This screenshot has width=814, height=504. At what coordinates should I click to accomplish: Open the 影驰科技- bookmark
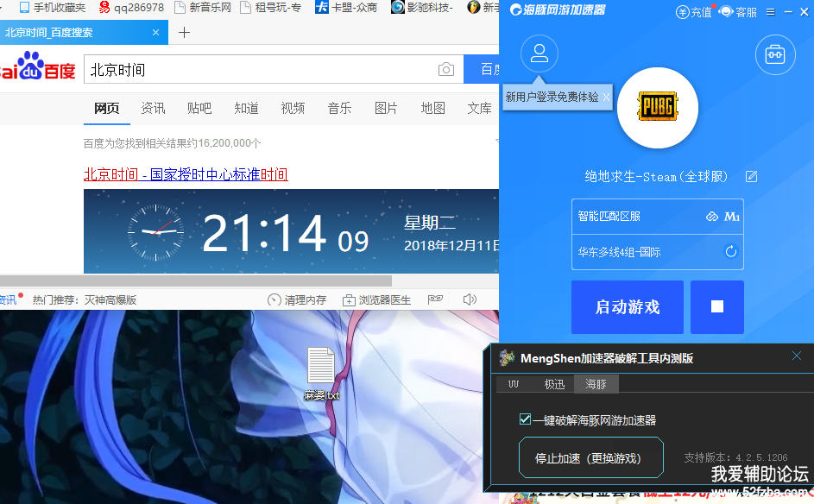tap(422, 7)
